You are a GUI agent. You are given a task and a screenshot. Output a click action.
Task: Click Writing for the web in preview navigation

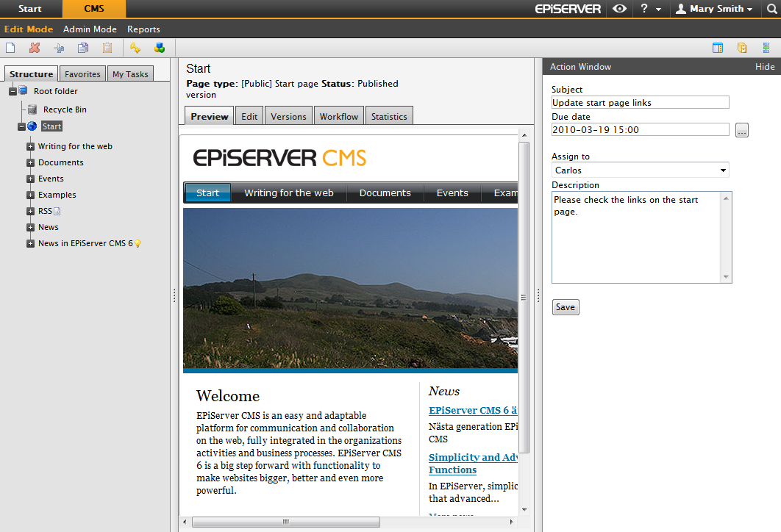pos(289,193)
